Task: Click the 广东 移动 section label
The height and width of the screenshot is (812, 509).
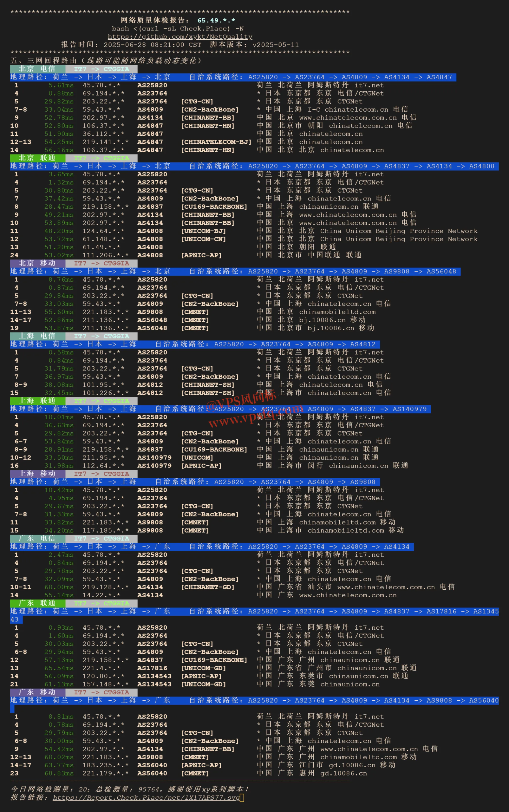Action: (x=38, y=692)
